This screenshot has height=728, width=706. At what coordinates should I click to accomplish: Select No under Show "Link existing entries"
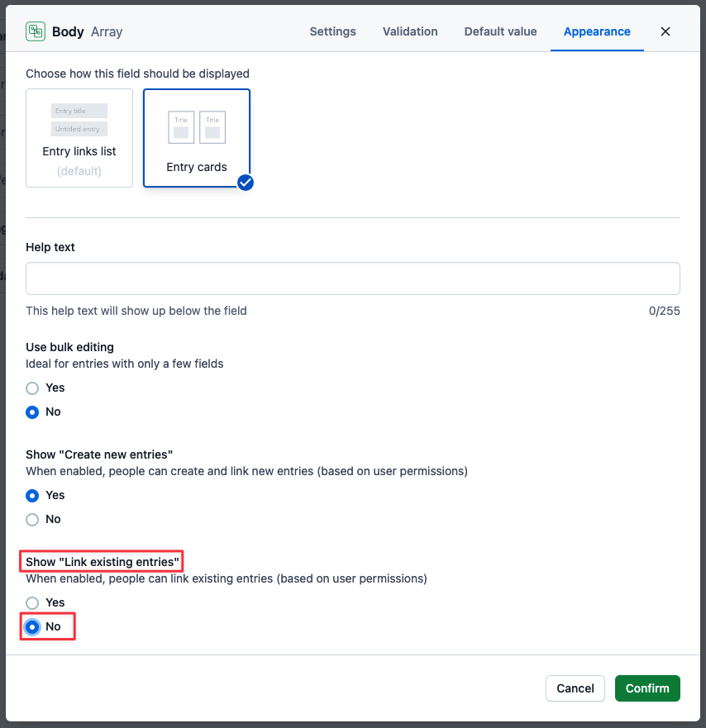click(33, 626)
